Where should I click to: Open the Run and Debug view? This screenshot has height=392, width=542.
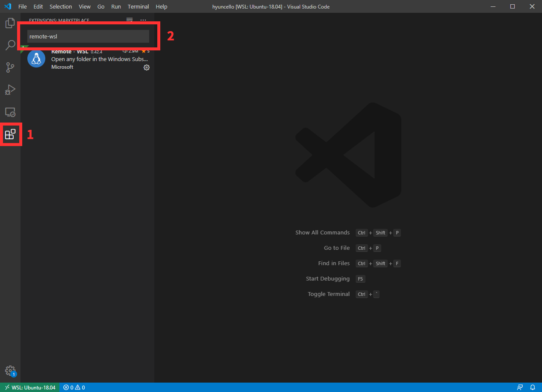(10, 90)
